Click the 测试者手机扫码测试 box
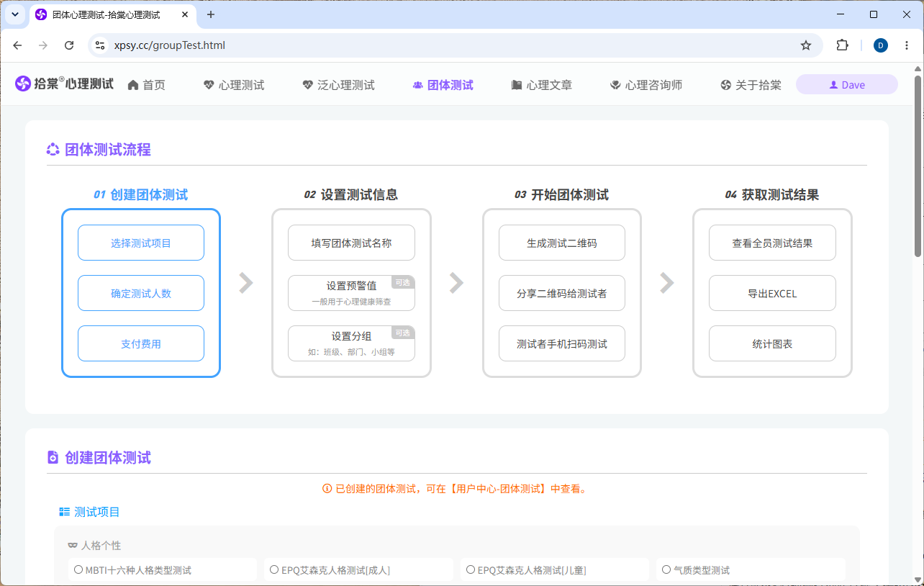Screen dimensions: 924x586 (562, 343)
